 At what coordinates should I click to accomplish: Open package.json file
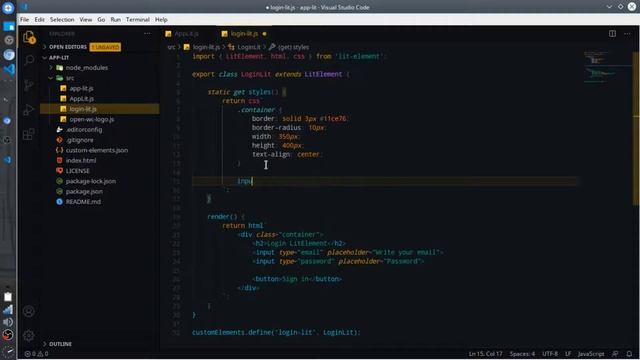point(84,191)
